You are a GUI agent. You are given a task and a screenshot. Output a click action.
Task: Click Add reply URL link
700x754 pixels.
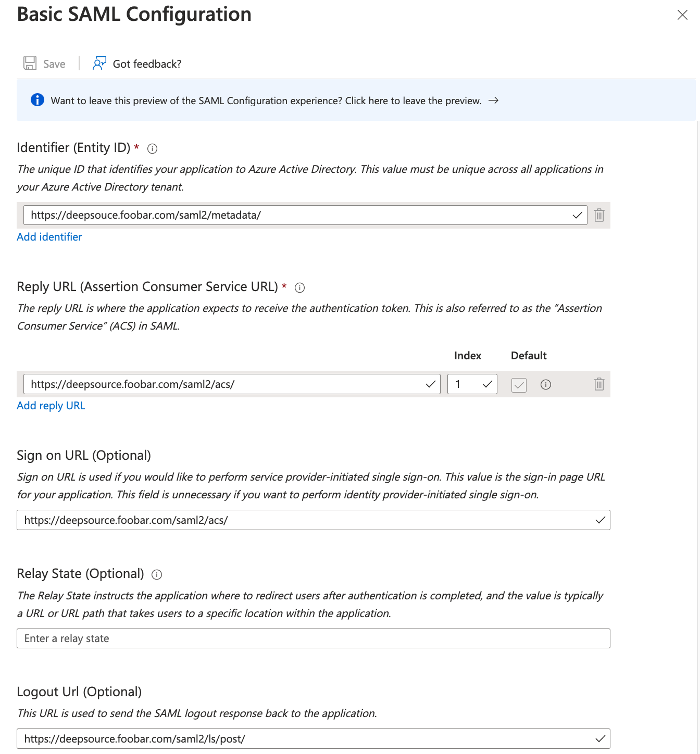51,406
